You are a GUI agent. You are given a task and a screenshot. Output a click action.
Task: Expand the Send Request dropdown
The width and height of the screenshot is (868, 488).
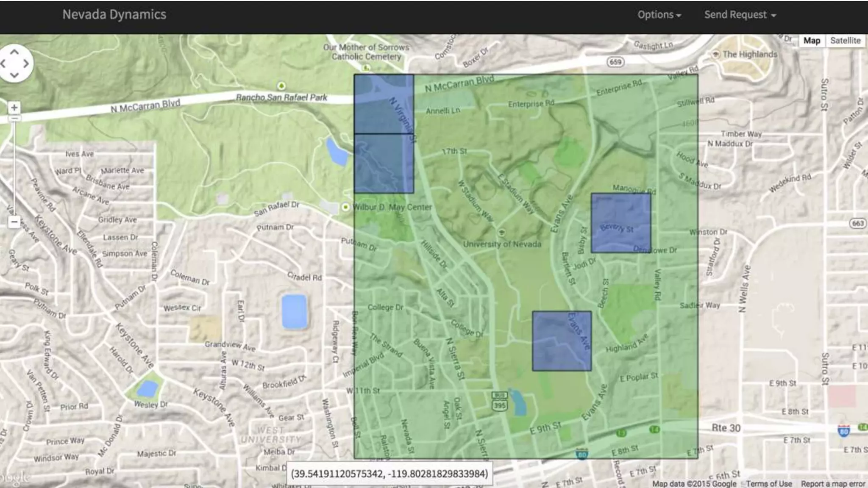click(x=740, y=15)
